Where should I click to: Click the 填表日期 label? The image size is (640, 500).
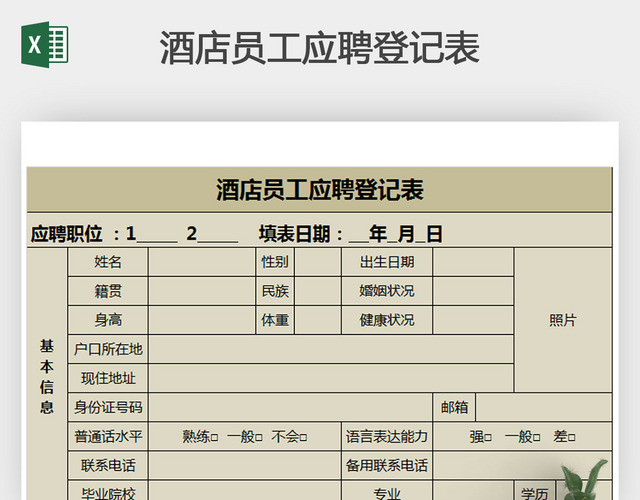point(294,234)
